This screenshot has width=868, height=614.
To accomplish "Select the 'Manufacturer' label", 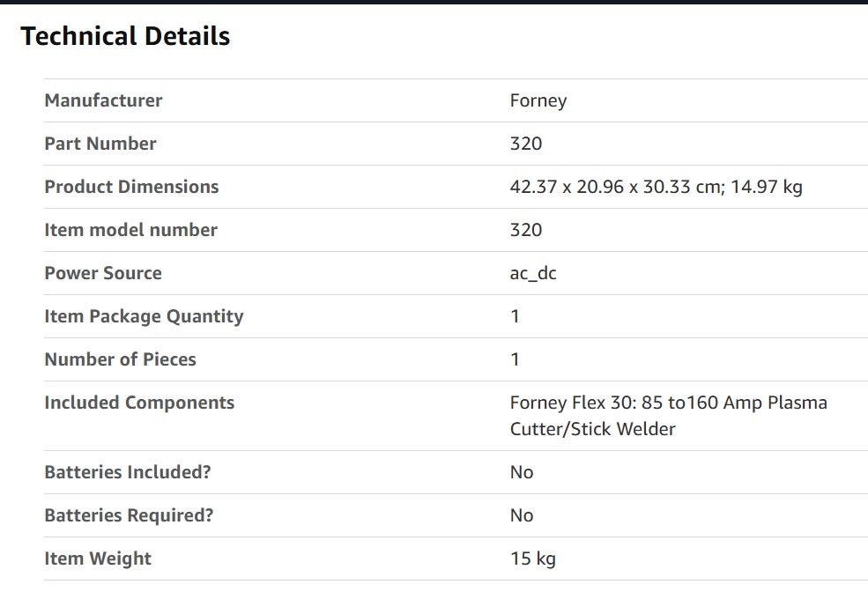I will pos(103,100).
